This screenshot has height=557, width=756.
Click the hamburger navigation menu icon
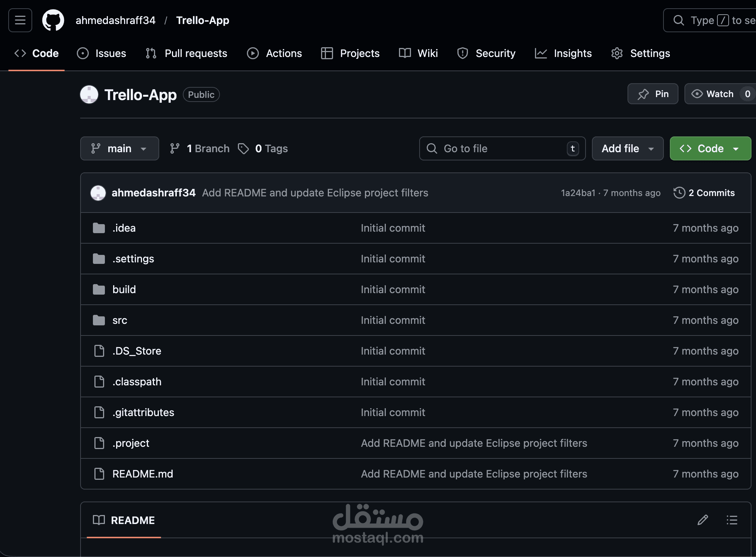tap(19, 20)
